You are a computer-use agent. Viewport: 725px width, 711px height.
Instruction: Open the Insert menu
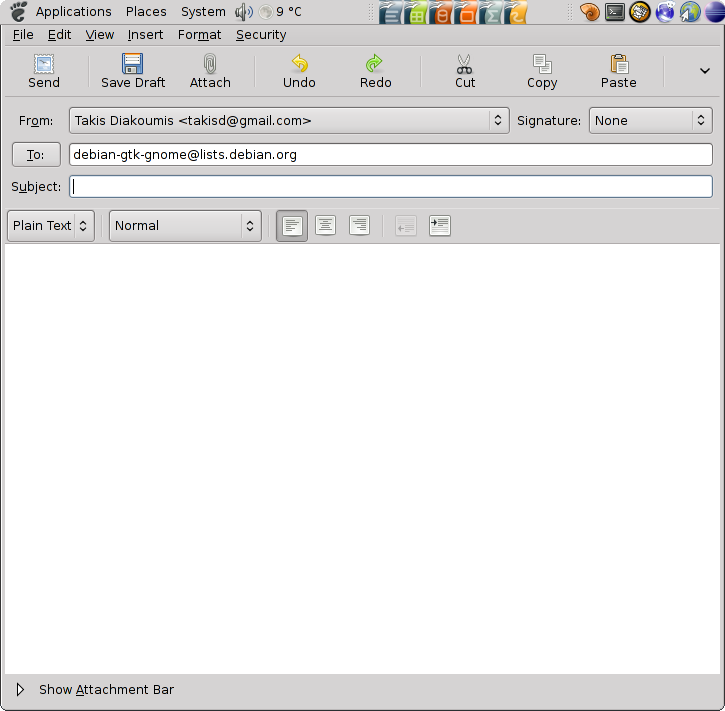145,35
